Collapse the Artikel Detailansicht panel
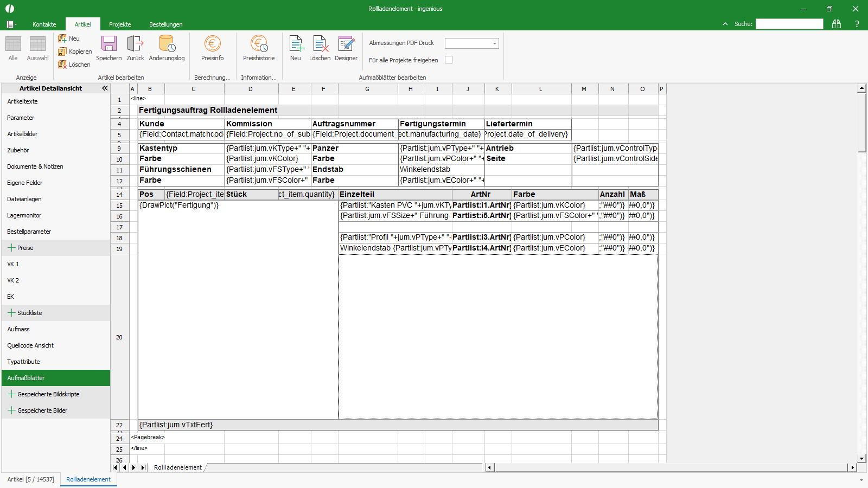The image size is (868, 488). [x=105, y=88]
